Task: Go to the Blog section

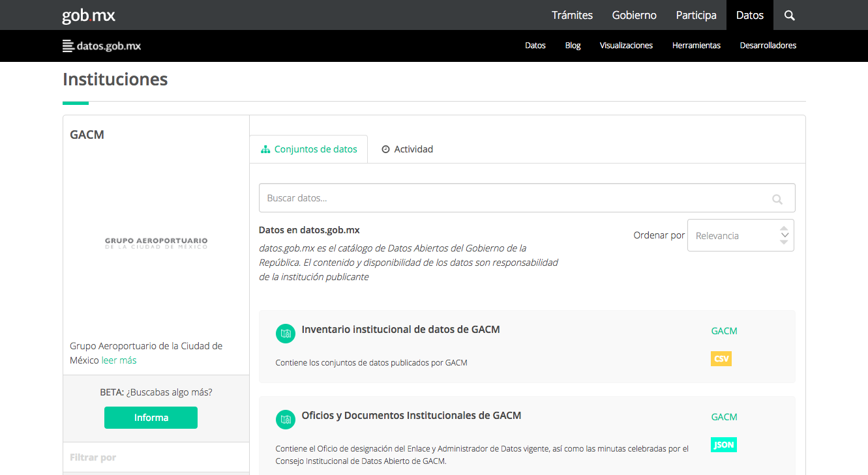Action: 573,46
